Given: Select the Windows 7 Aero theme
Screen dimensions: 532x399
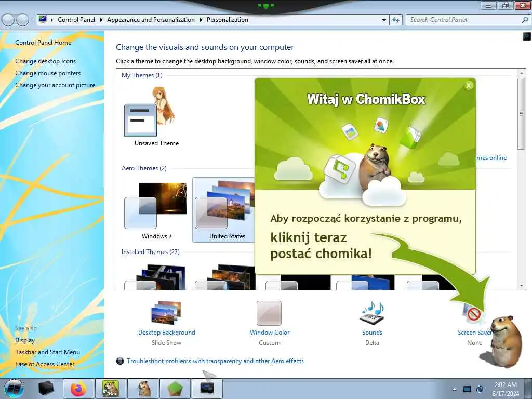Looking at the screenshot, I should point(156,210).
